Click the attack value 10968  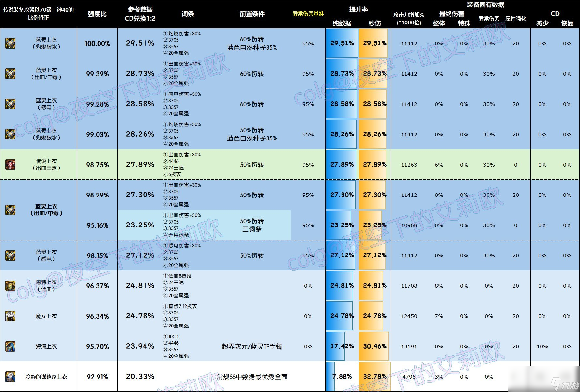pos(409,225)
